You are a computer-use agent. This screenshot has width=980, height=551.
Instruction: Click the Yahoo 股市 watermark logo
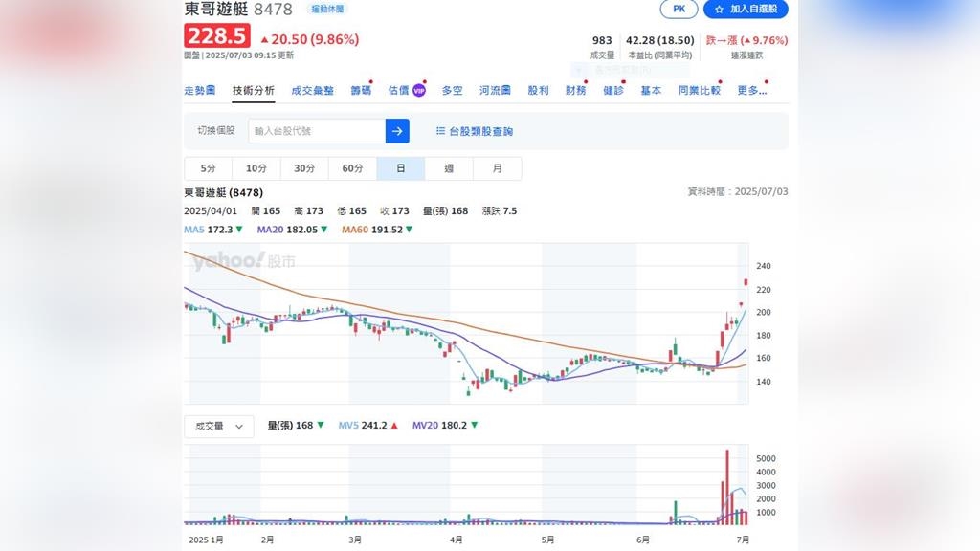(x=243, y=261)
